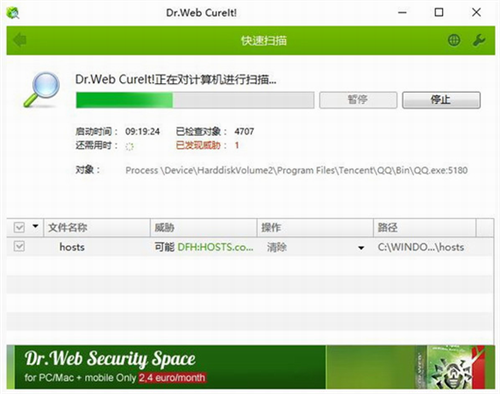The width and height of the screenshot is (500, 394).
Task: Open the language globe icon
Action: (x=454, y=40)
